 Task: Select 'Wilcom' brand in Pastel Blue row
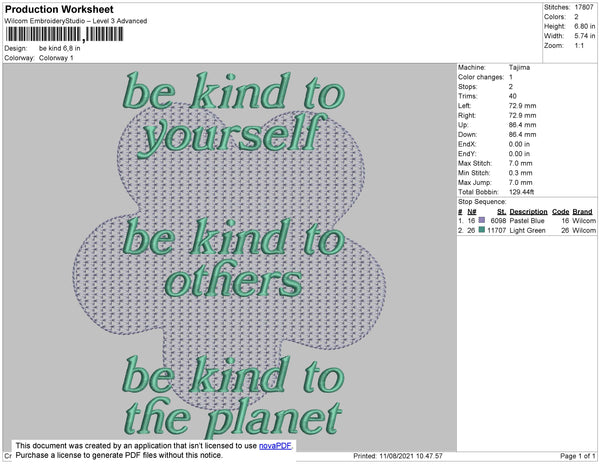pos(584,221)
